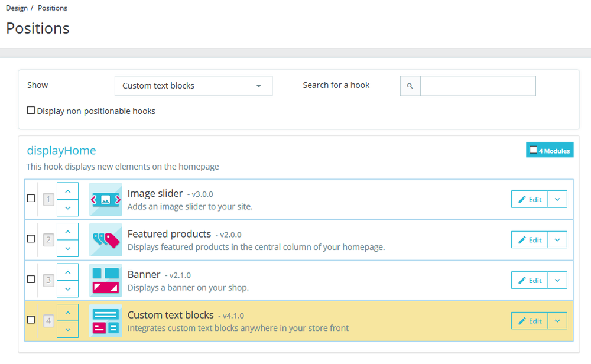Tick the Image slider row checkbox

[x=31, y=199]
